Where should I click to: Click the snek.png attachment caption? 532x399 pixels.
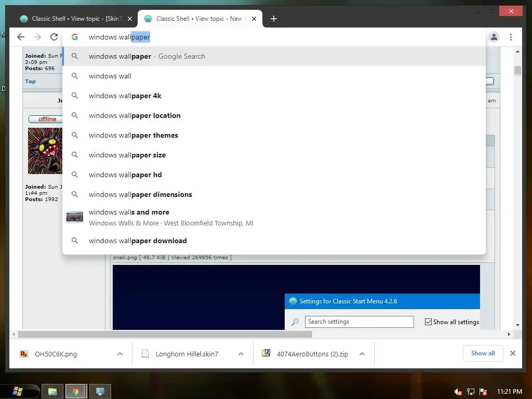pos(172,258)
